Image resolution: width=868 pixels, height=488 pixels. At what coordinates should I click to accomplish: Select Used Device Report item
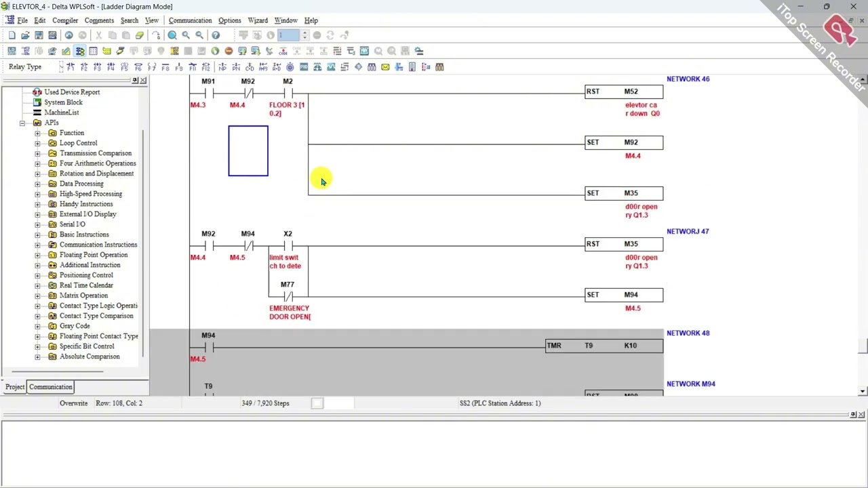tap(72, 92)
